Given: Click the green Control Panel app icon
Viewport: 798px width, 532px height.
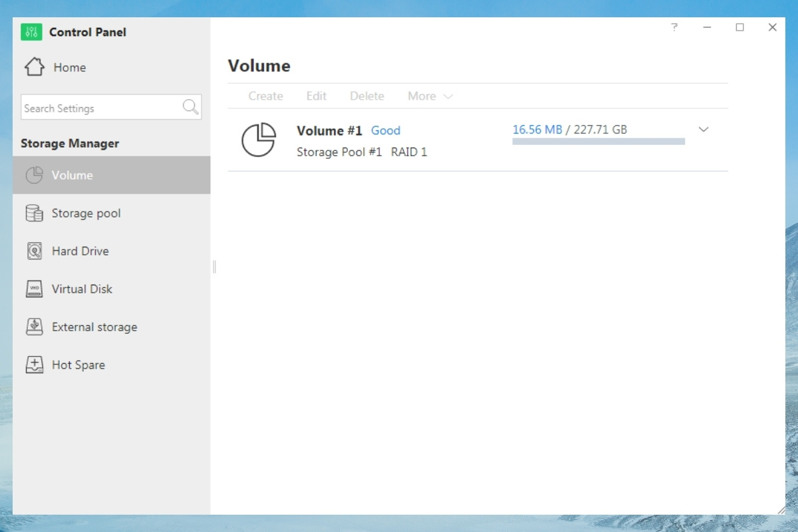Looking at the screenshot, I should pos(31,32).
